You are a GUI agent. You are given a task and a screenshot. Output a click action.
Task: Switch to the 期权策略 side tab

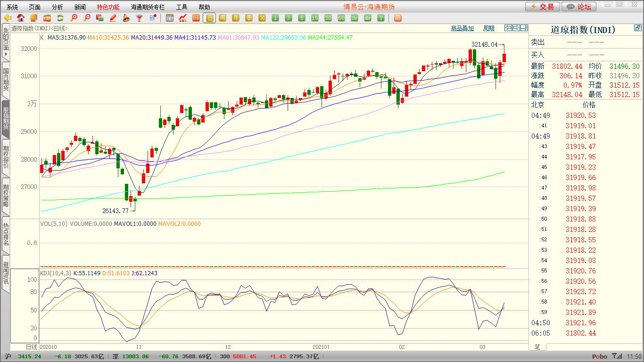click(6, 196)
